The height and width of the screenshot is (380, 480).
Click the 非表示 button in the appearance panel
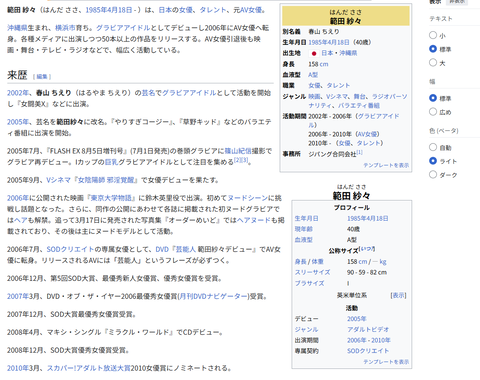(x=457, y=2)
